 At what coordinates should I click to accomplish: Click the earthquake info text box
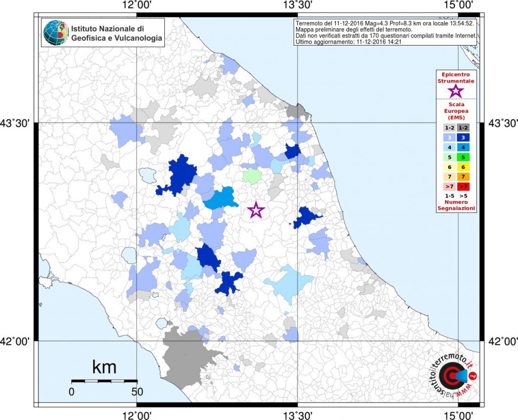pyautogui.click(x=385, y=32)
